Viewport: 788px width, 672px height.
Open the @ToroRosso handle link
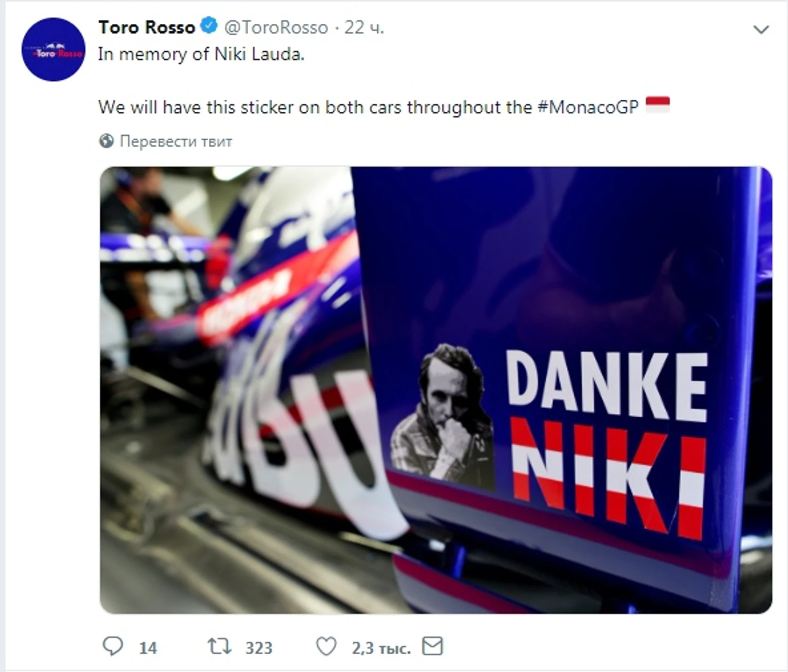coord(276,27)
